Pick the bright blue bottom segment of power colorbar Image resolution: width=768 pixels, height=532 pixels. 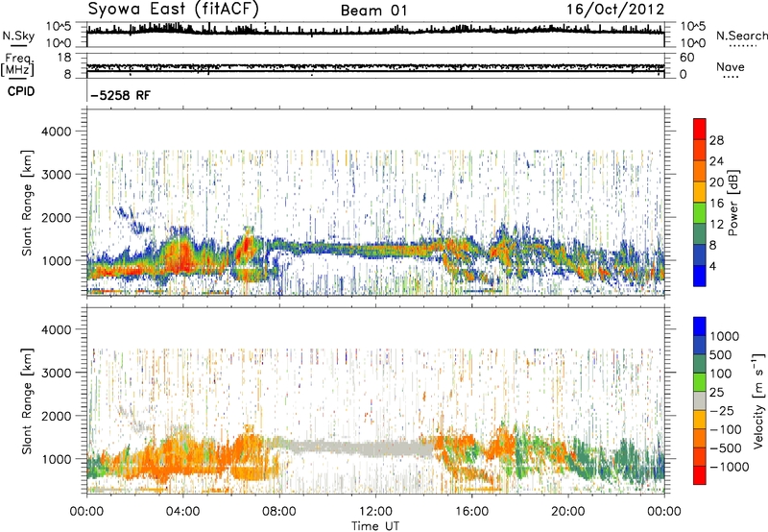pos(700,276)
